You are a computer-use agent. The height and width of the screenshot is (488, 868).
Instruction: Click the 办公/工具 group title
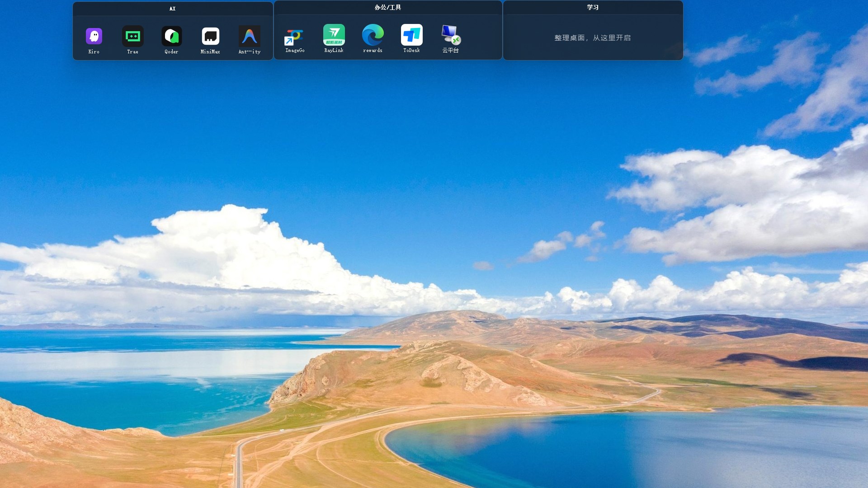point(387,7)
